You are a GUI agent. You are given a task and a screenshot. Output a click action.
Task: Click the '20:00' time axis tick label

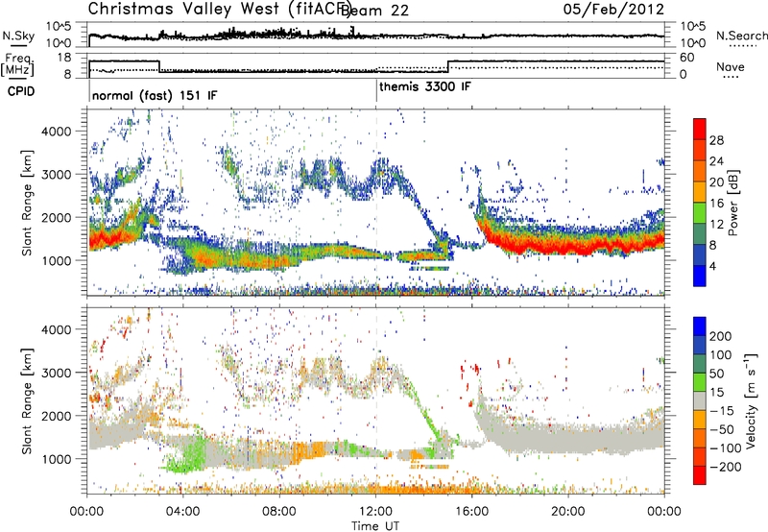point(568,512)
